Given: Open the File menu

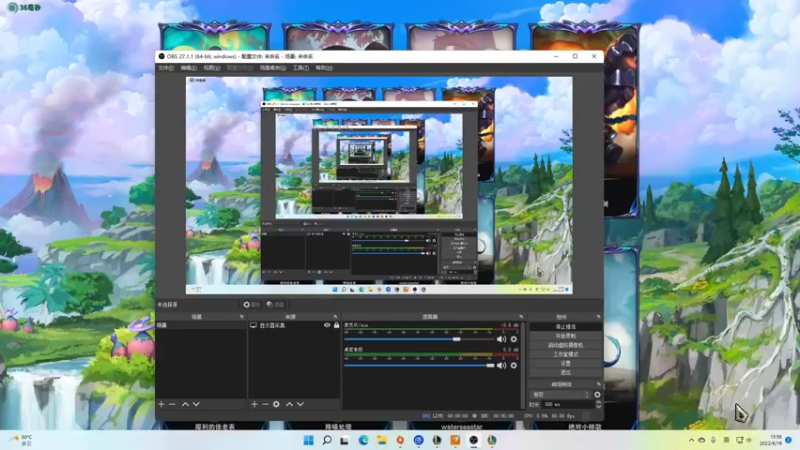Looking at the screenshot, I should click(x=166, y=68).
